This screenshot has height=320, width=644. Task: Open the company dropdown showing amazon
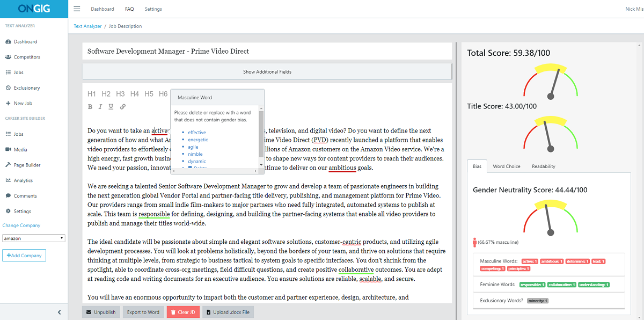pos(34,238)
